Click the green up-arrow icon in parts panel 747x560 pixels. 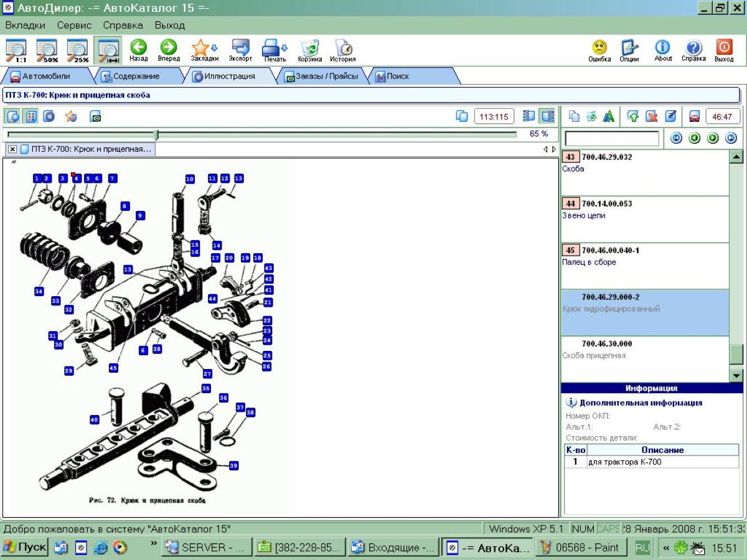pyautogui.click(x=633, y=116)
